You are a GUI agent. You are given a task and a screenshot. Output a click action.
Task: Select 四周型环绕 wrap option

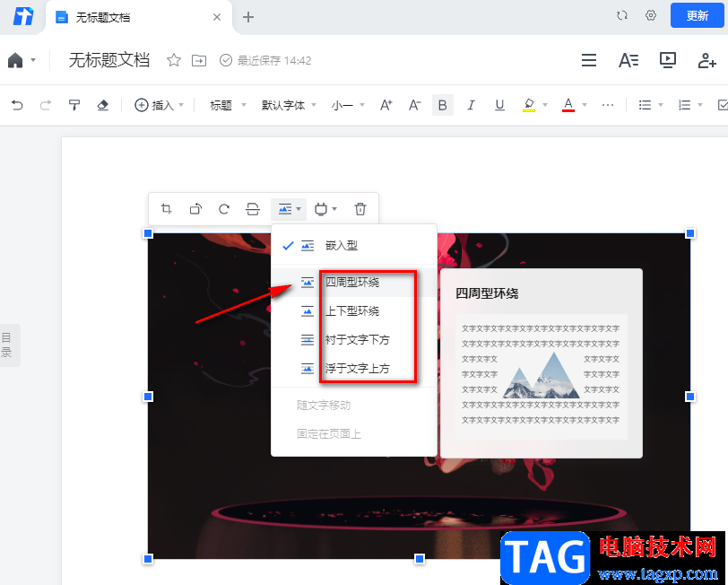click(x=354, y=282)
